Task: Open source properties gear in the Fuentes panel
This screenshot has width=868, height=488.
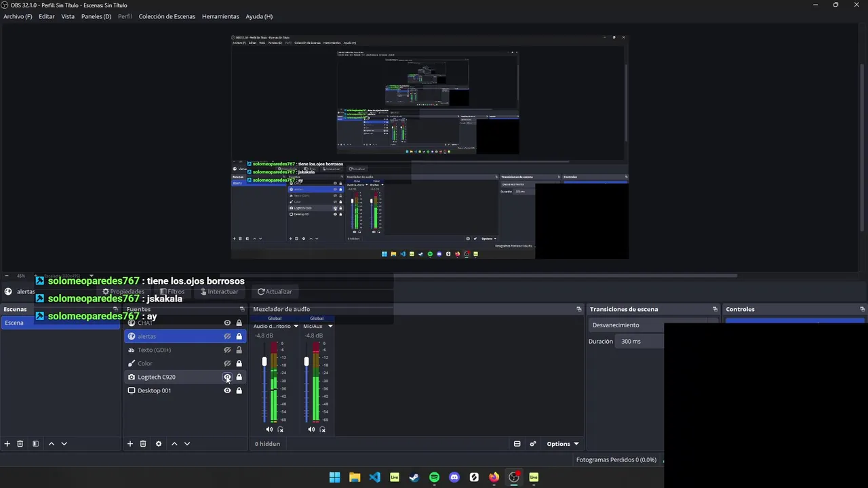Action: coord(159,444)
